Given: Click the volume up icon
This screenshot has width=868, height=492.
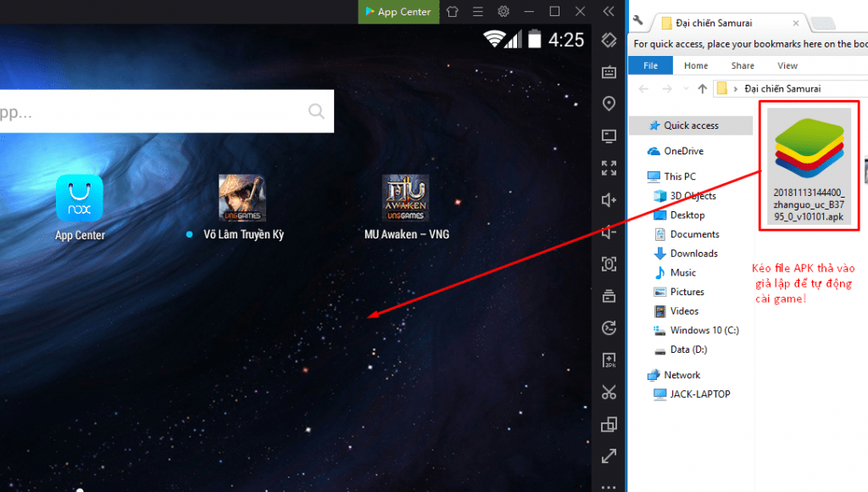Looking at the screenshot, I should coord(609,200).
